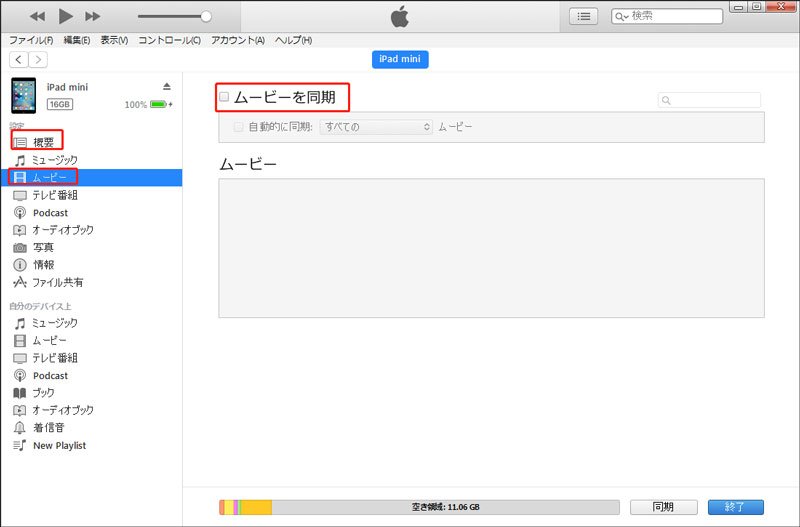Click the 16GB capacity badge

point(60,104)
